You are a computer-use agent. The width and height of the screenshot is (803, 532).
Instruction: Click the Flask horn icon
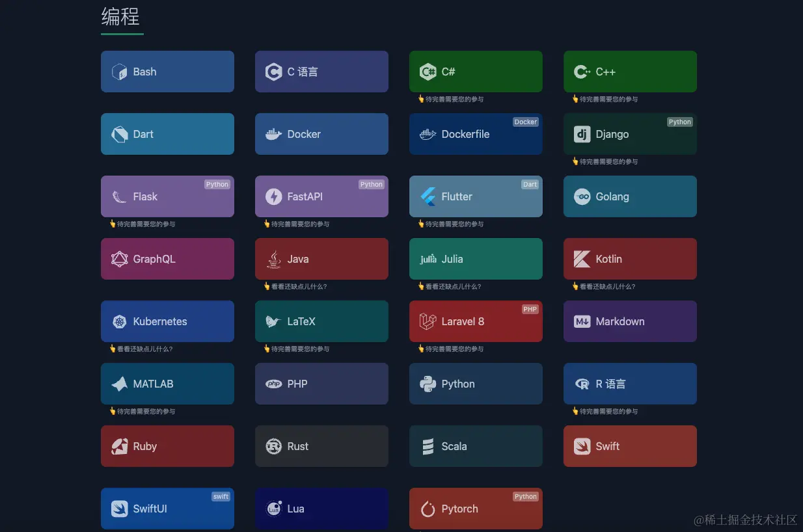119,196
